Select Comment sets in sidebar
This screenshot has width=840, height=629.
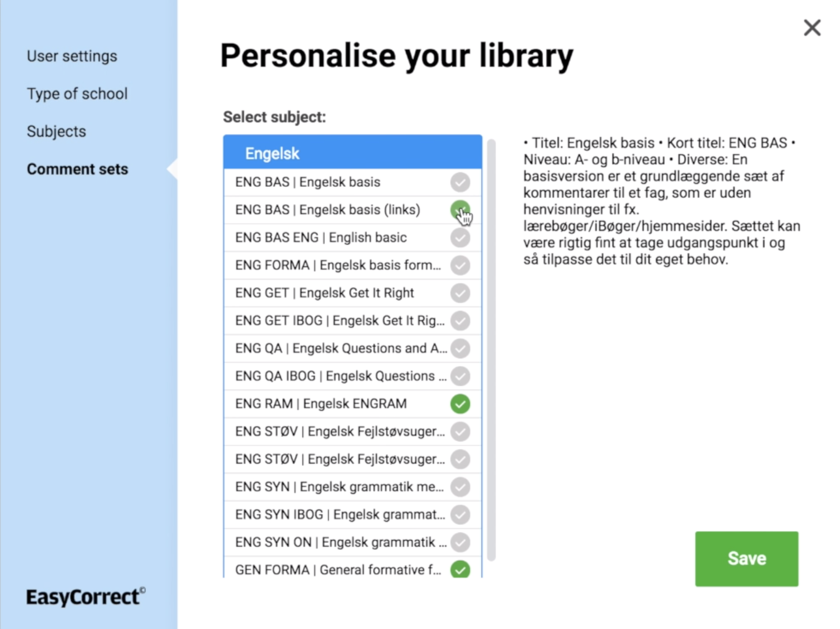[77, 169]
